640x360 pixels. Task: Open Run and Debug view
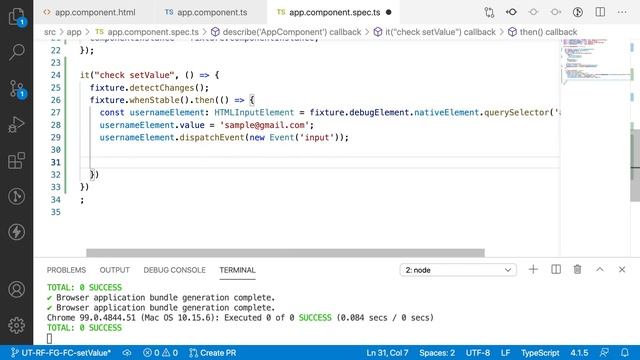[x=16, y=124]
